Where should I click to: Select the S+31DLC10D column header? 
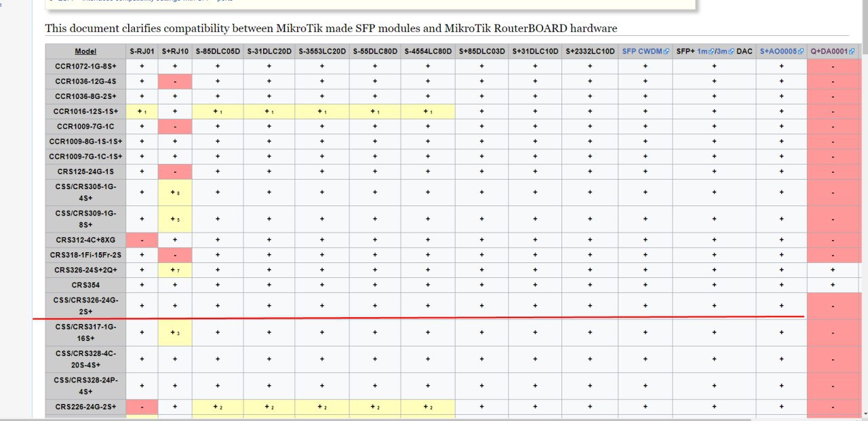[535, 52]
